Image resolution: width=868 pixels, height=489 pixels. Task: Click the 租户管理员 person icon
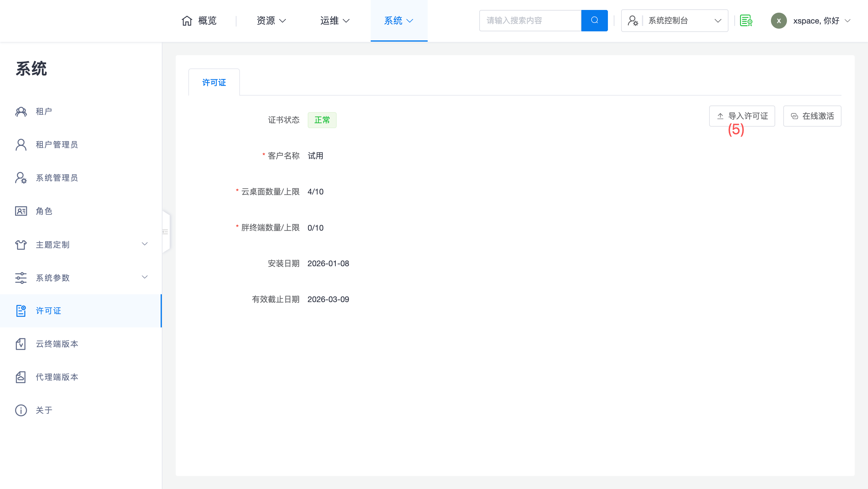(x=21, y=145)
